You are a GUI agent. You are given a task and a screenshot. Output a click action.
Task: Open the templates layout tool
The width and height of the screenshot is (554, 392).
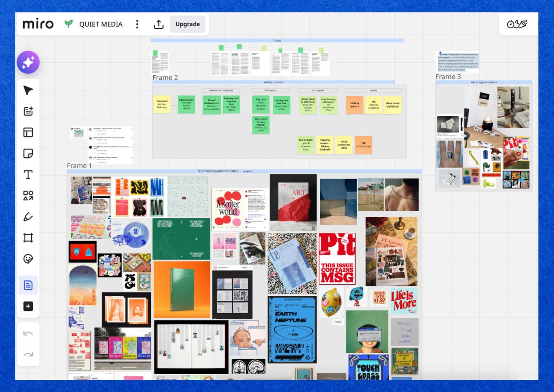click(x=28, y=132)
